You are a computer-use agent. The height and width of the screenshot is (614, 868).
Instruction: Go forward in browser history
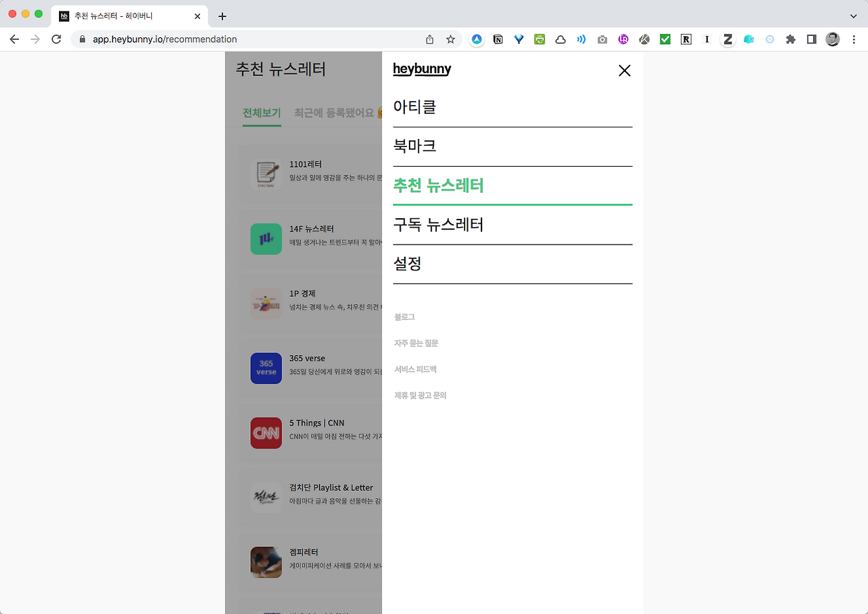click(x=35, y=39)
